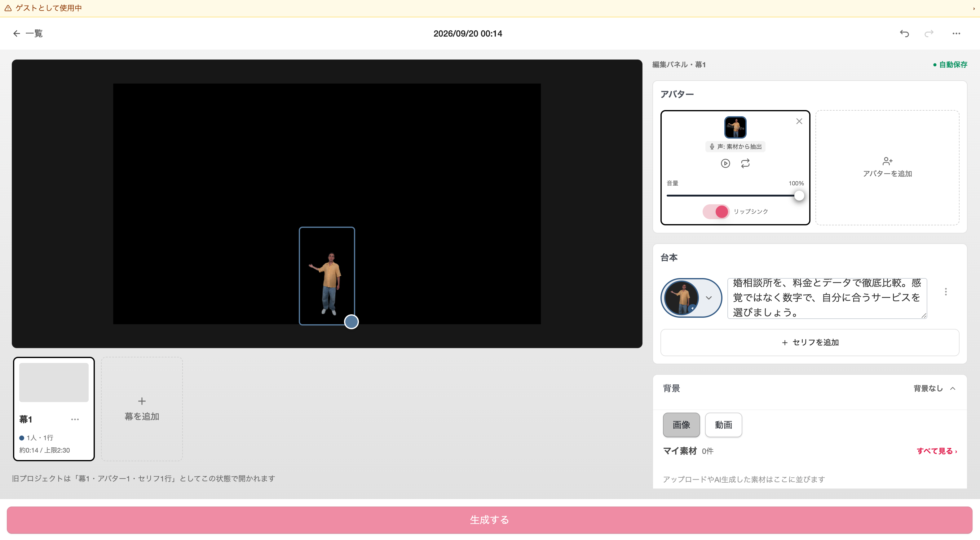Collapse the 背景 section chevron
This screenshot has height=540, width=980.
tap(953, 388)
